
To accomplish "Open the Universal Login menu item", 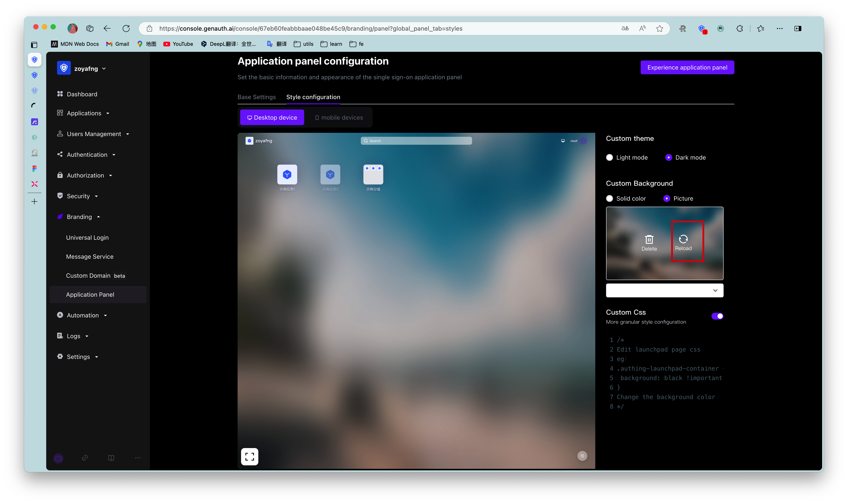I will (x=87, y=238).
